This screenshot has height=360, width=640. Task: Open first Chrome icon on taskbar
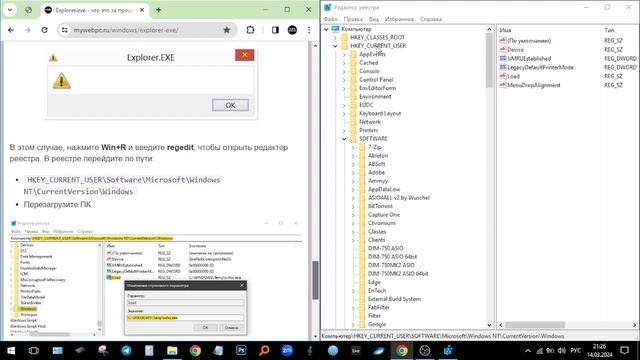pyautogui.click(x=195, y=351)
